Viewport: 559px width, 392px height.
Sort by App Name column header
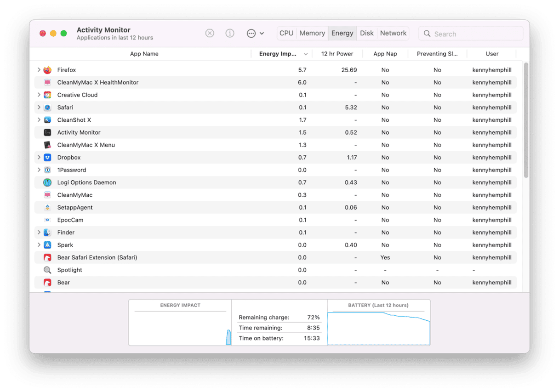(144, 54)
